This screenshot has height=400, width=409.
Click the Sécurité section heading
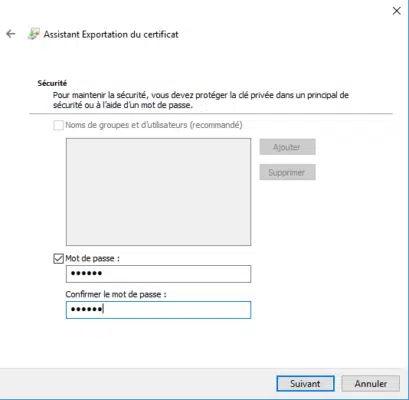[x=52, y=83]
